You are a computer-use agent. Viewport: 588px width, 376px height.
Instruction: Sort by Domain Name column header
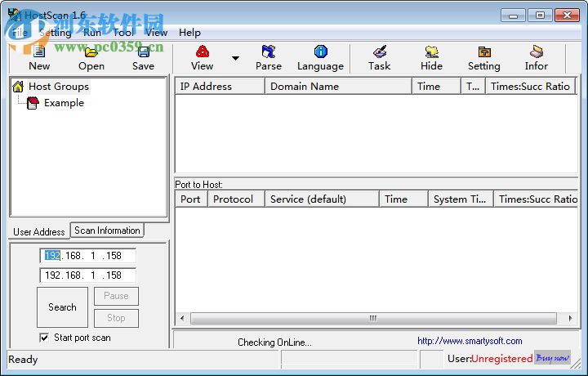[x=338, y=87]
